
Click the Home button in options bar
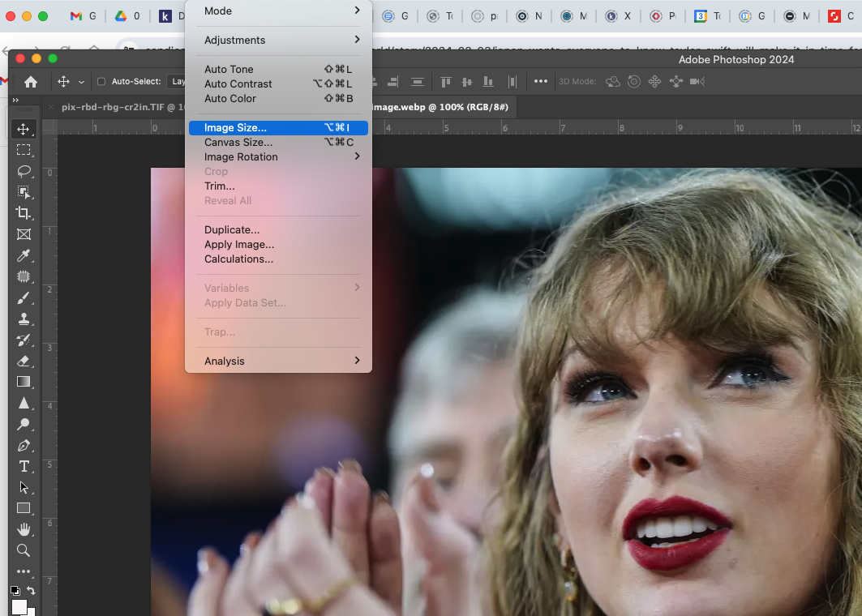(x=31, y=82)
